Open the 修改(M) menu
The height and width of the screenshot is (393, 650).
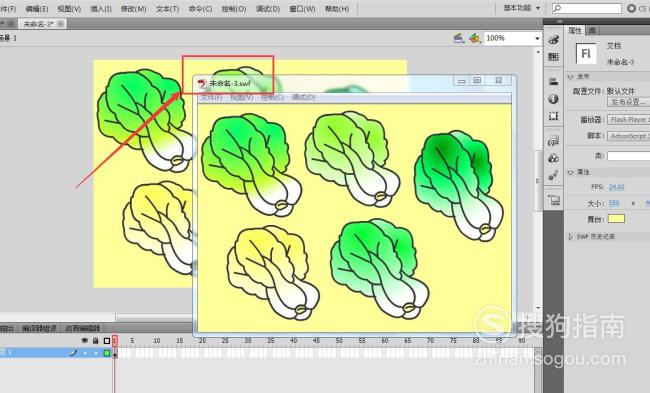[x=133, y=9]
